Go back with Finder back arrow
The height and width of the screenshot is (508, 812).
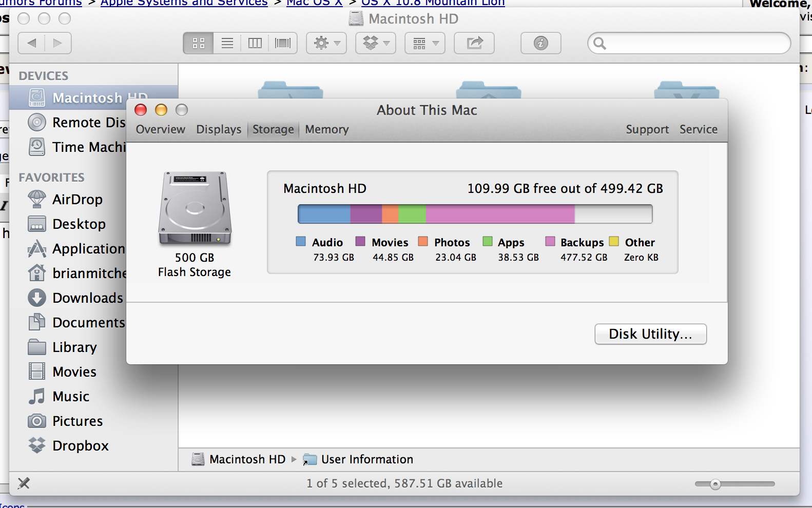(32, 43)
